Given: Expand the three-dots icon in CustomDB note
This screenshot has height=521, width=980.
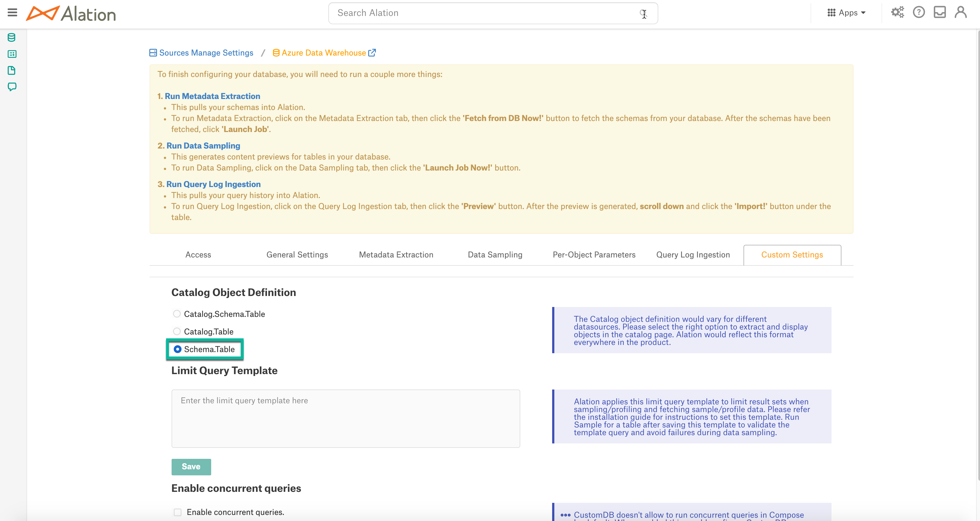Looking at the screenshot, I should coord(565,515).
